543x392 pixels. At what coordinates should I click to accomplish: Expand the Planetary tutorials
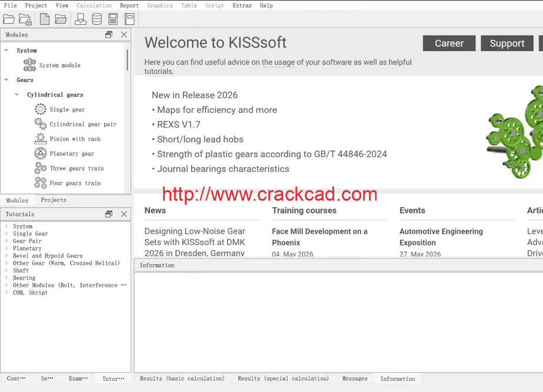(x=6, y=248)
